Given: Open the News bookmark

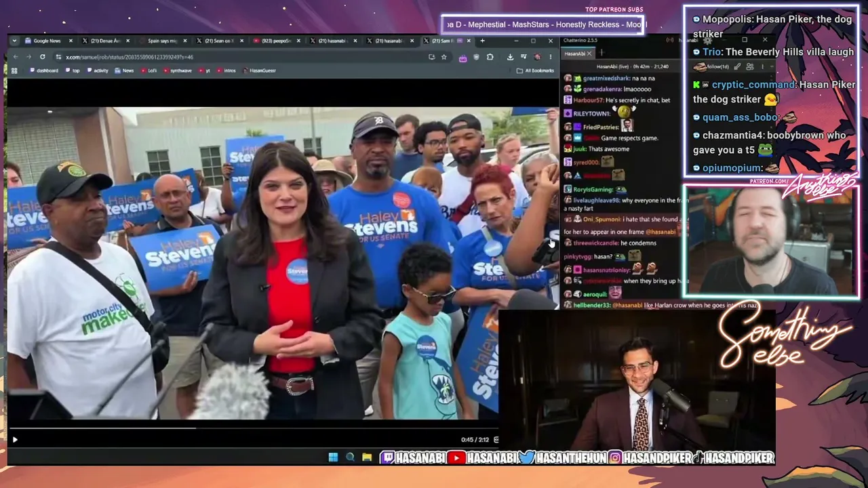Looking at the screenshot, I should click(125, 70).
